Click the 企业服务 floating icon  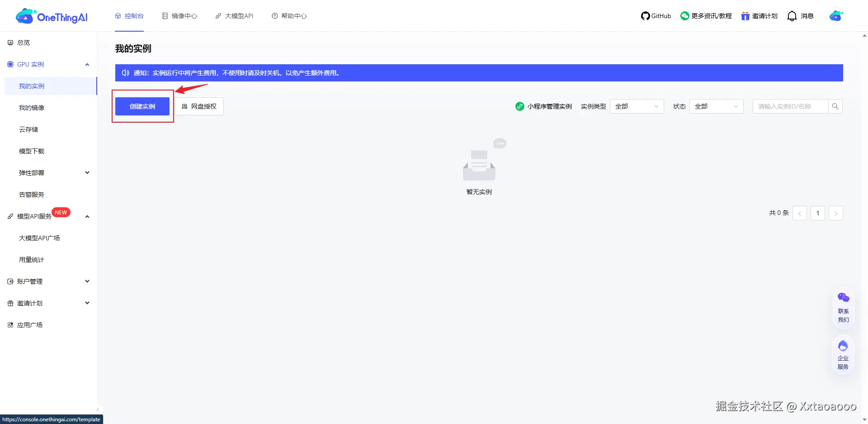coord(843,346)
